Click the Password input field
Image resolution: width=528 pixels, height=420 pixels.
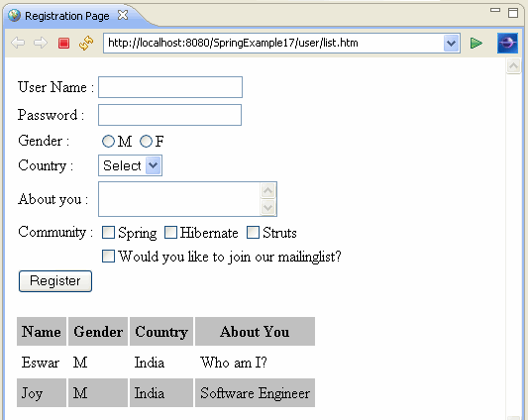169,115
